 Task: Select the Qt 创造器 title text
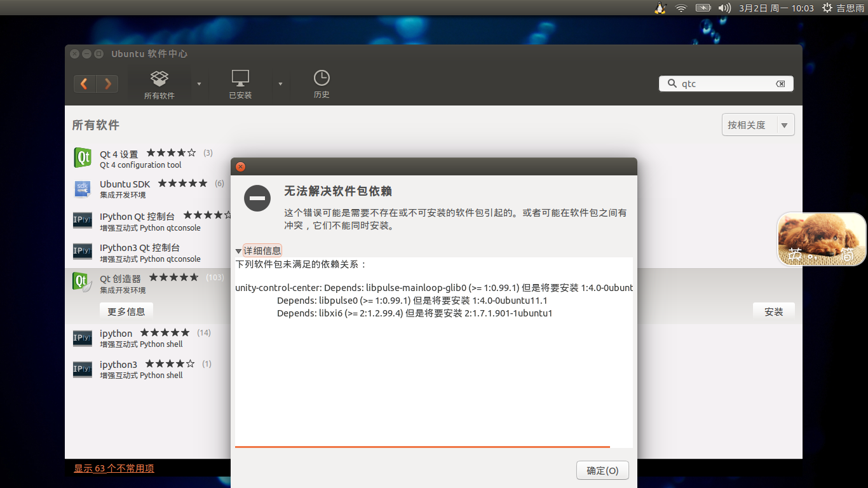pyautogui.click(x=120, y=278)
